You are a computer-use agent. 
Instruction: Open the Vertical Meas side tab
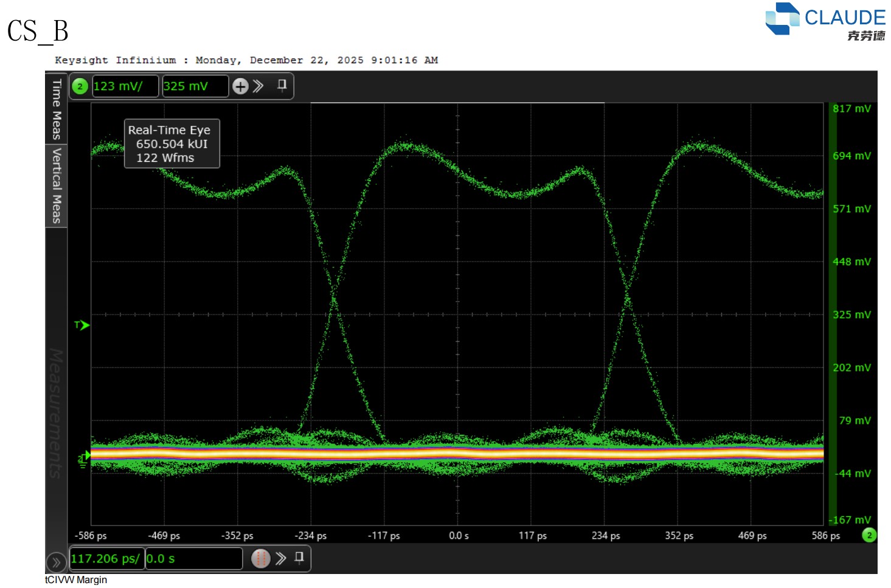click(x=57, y=185)
